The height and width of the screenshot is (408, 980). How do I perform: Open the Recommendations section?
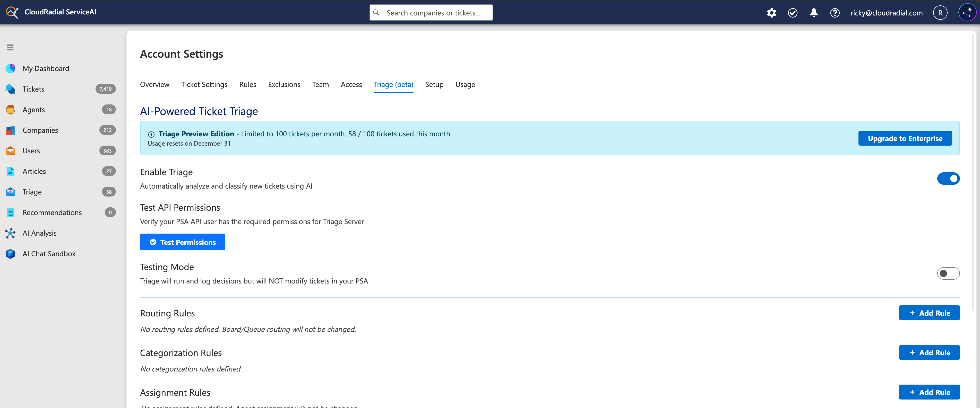[52, 212]
